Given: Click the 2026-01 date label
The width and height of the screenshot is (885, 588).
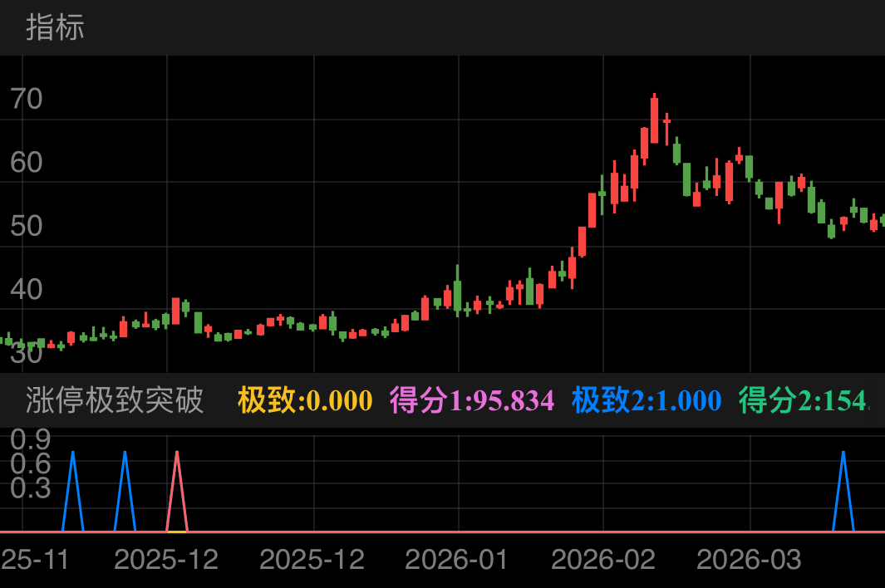Looking at the screenshot, I should pos(456,559).
